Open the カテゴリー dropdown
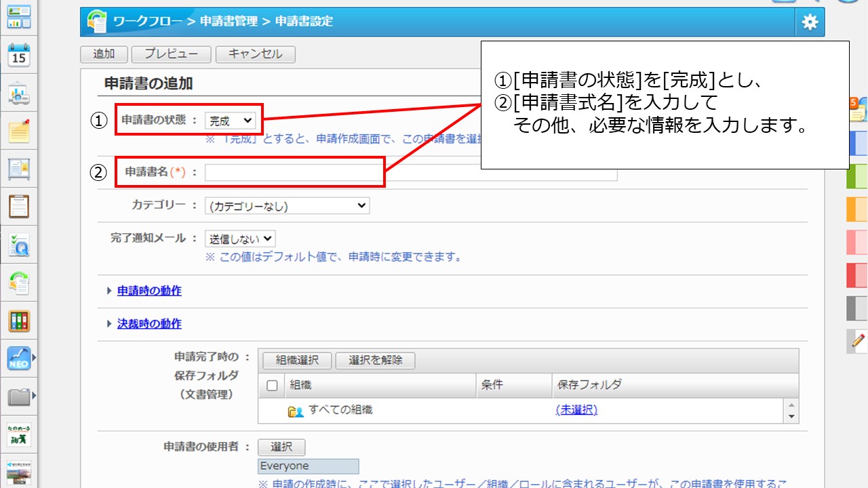Image resolution: width=868 pixels, height=488 pixels. pos(287,205)
